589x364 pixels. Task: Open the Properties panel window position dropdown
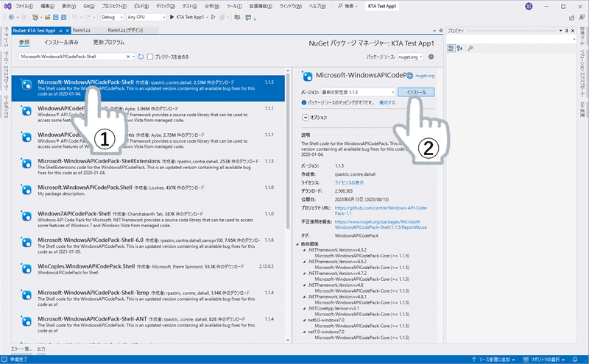[560, 31]
